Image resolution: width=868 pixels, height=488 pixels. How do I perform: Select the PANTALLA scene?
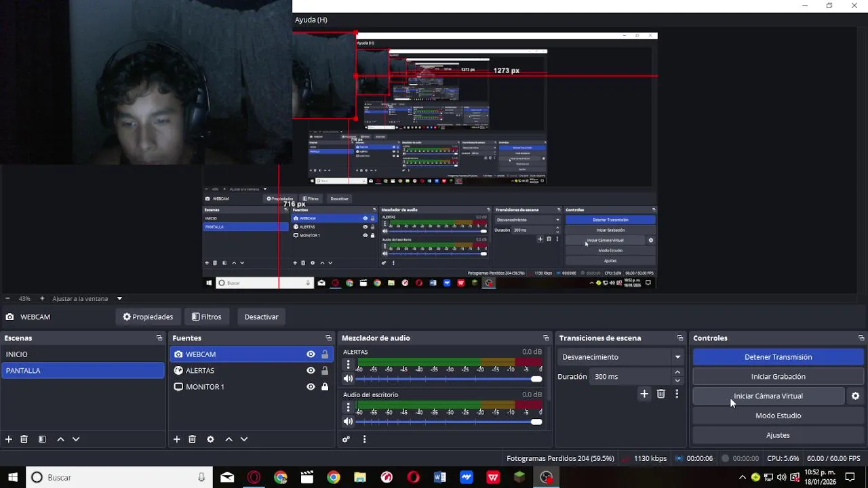(83, 370)
